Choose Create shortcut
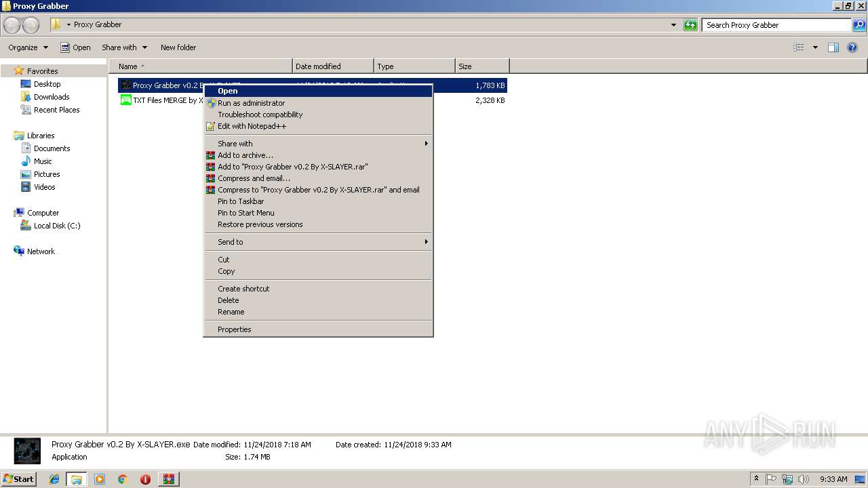868x488 pixels. (318, 289)
